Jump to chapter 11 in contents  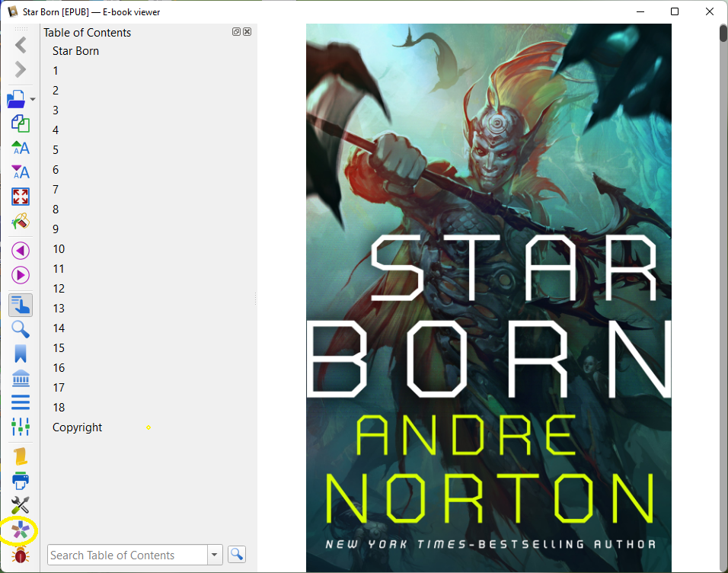59,269
